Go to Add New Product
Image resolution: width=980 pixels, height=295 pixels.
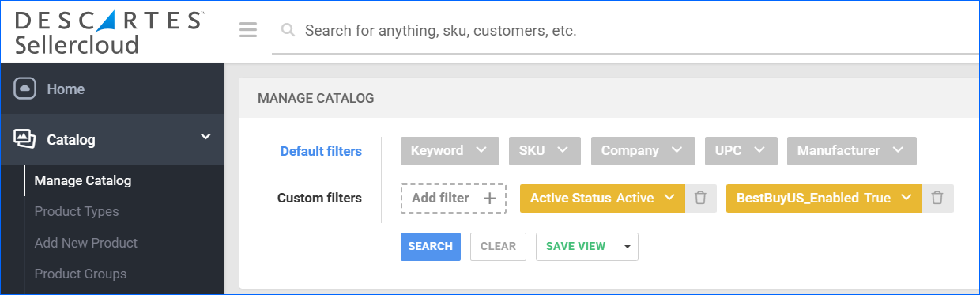[x=86, y=243]
